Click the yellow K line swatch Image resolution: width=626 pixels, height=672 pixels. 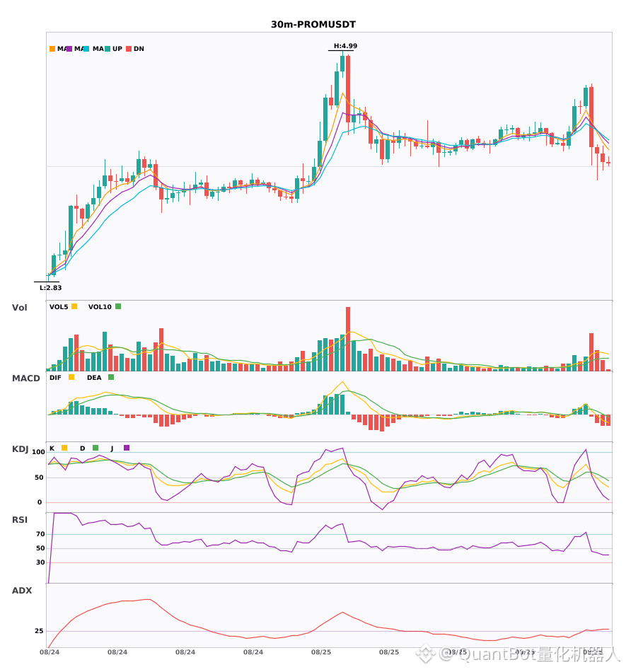pos(64,448)
